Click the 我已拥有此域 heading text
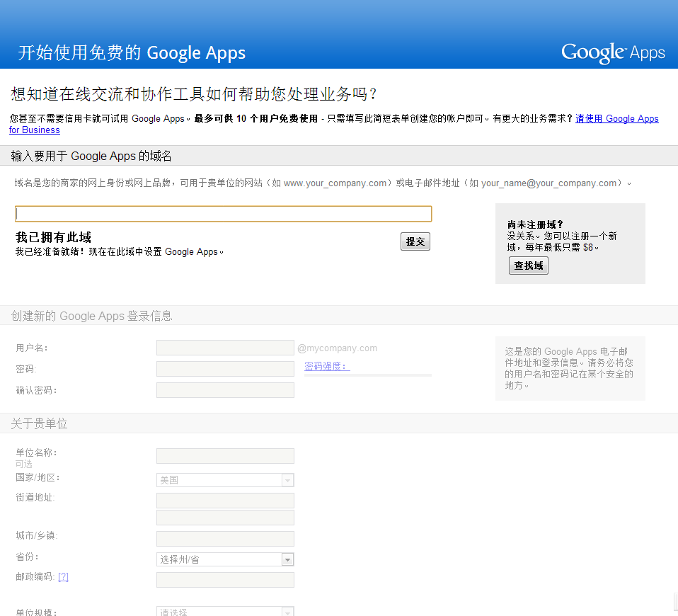This screenshot has width=678, height=616. click(x=53, y=237)
